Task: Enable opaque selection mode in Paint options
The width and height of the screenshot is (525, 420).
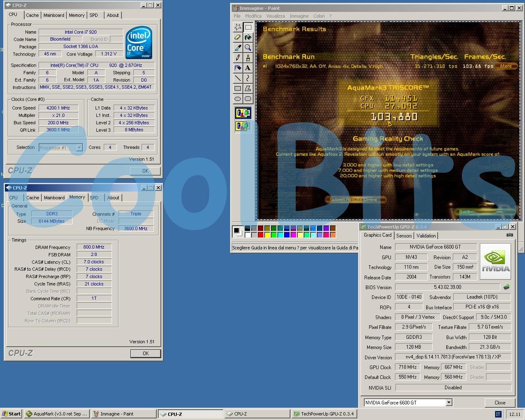Action: (243, 112)
